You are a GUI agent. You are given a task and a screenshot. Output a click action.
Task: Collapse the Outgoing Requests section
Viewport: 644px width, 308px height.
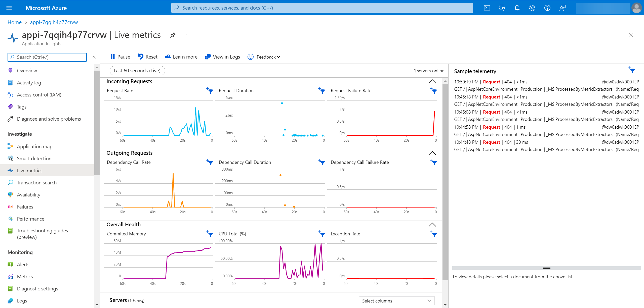432,153
